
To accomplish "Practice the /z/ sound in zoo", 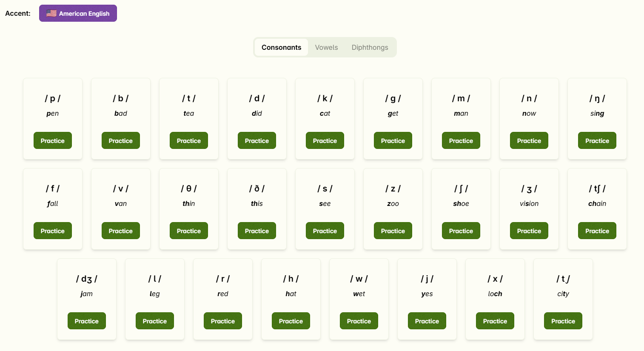I will (393, 231).
